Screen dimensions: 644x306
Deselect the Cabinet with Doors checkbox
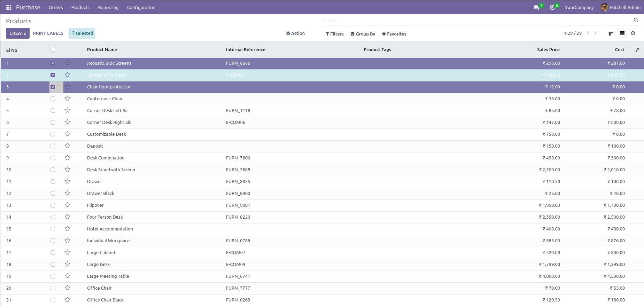[x=53, y=75]
